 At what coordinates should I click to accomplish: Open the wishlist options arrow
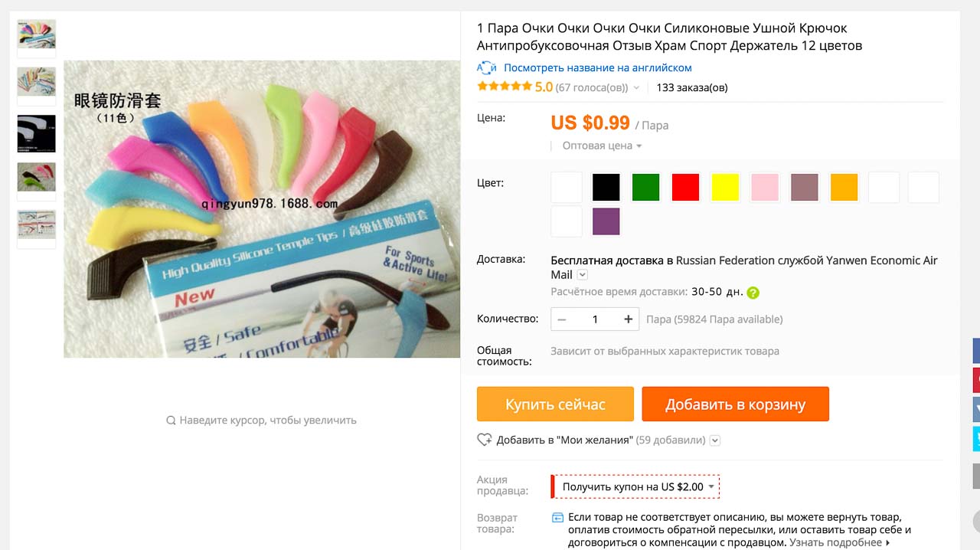click(x=715, y=440)
